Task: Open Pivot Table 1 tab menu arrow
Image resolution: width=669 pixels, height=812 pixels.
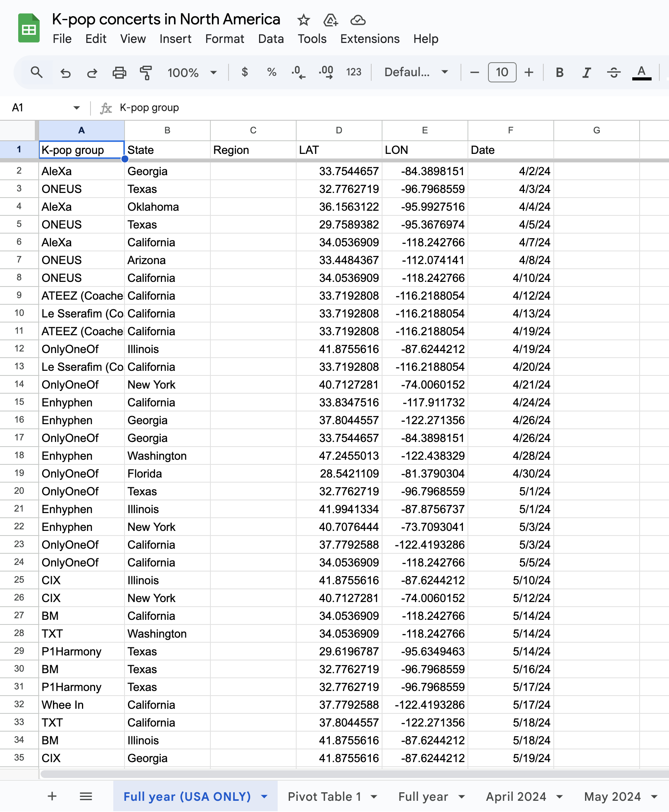Action: 374,797
